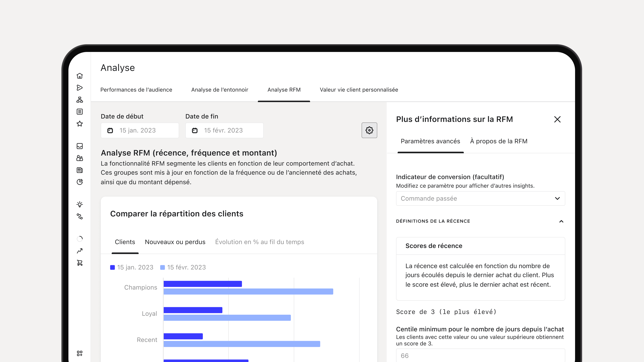The width and height of the screenshot is (644, 362).
Task: Open the lightbulb insights sidebar icon
Action: point(79,204)
